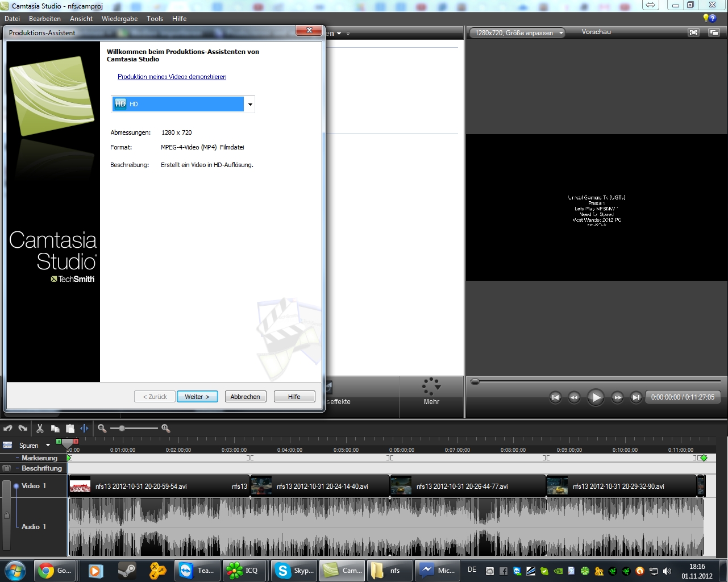Open the Ansicht menu
This screenshot has width=728, height=582.
click(81, 19)
